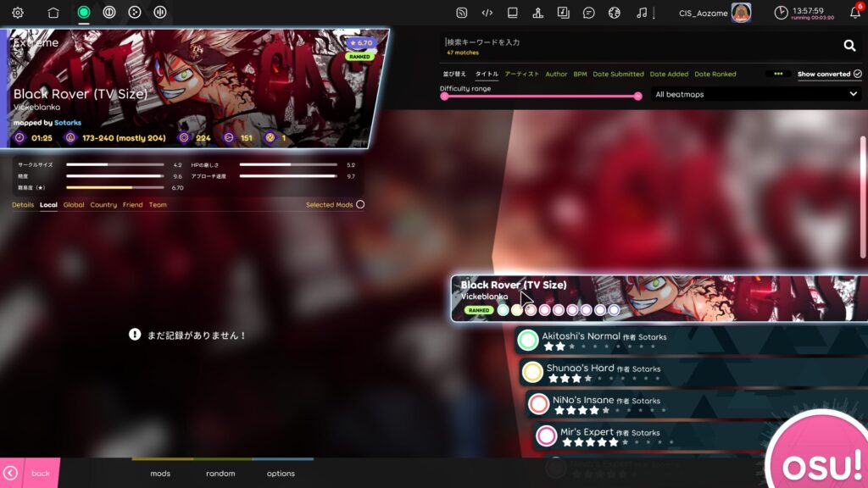Select the osu! standard ruleset icon
868x488 pixels.
click(x=84, y=12)
